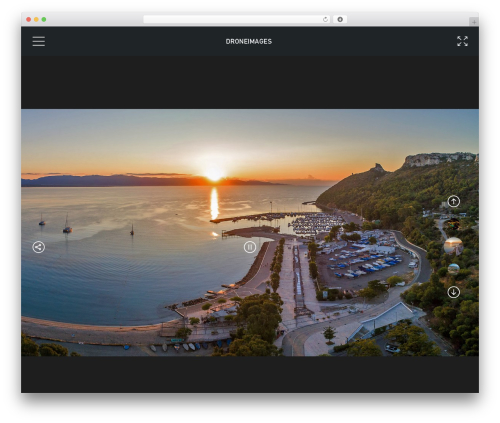Open the hamburger menu
500x423 pixels.
[x=39, y=41]
